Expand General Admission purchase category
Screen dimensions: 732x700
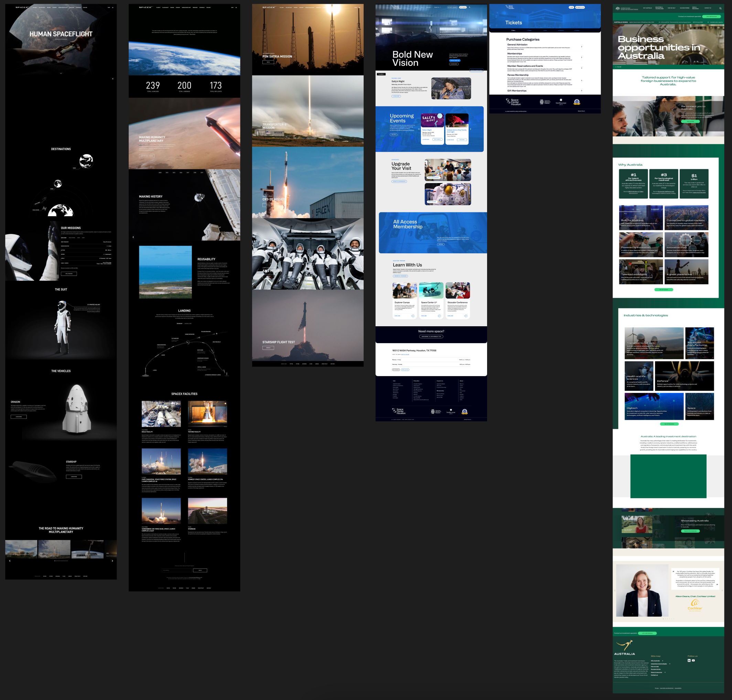pyautogui.click(x=581, y=47)
